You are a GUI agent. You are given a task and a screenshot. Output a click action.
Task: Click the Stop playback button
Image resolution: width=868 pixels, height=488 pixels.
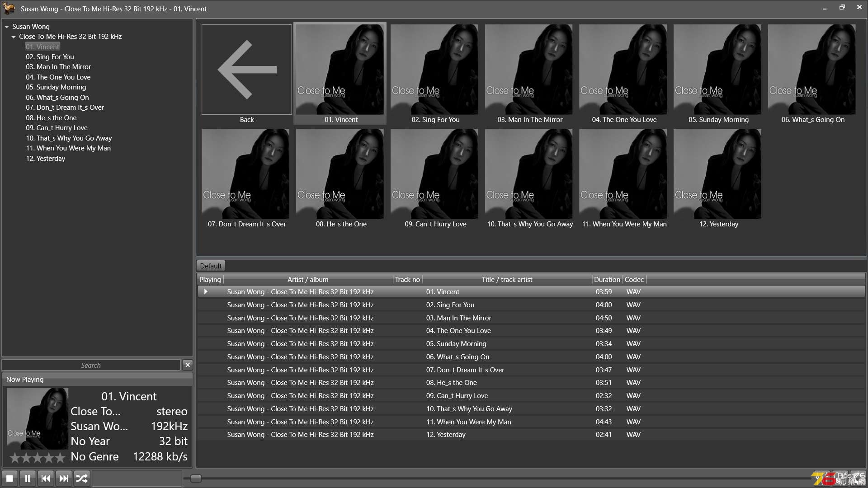point(9,478)
